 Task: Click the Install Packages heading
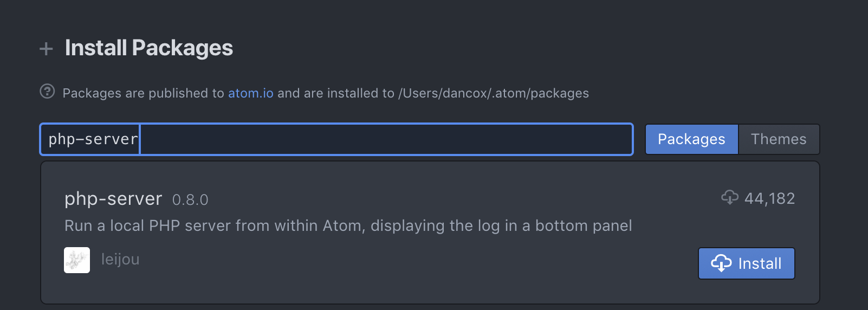(x=149, y=48)
